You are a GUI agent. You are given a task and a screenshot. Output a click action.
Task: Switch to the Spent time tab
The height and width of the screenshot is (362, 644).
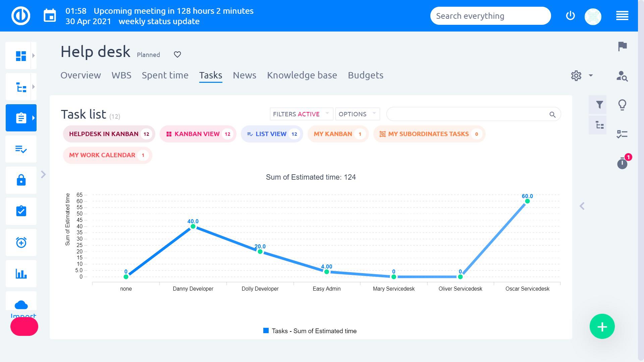pyautogui.click(x=165, y=75)
